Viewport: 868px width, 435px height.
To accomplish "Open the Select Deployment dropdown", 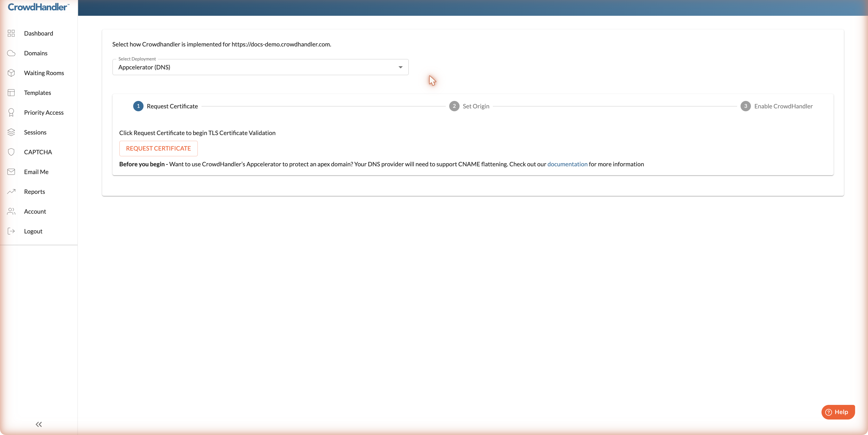I will pyautogui.click(x=260, y=67).
